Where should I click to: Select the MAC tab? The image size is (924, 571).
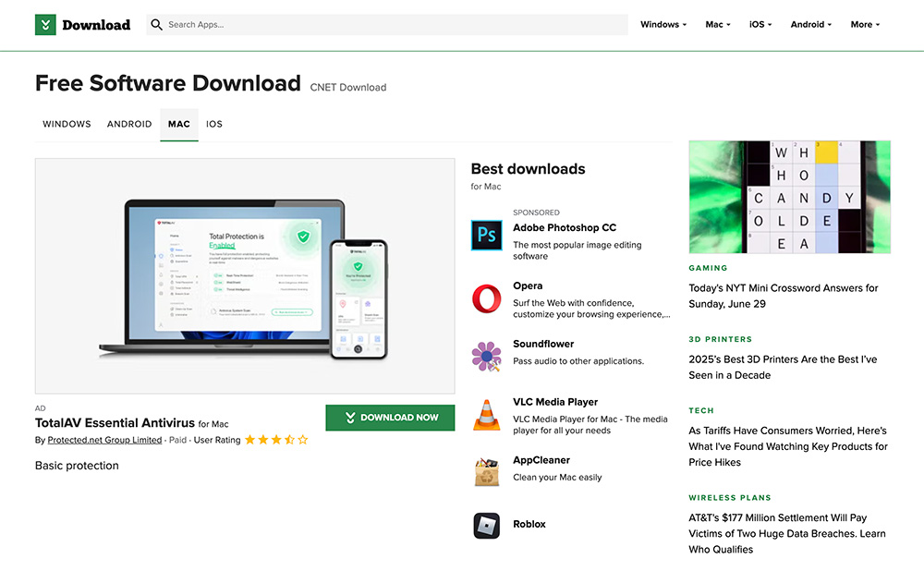click(x=179, y=125)
